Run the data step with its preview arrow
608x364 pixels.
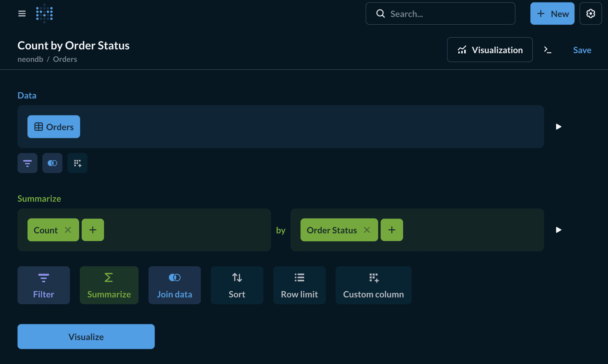559,127
